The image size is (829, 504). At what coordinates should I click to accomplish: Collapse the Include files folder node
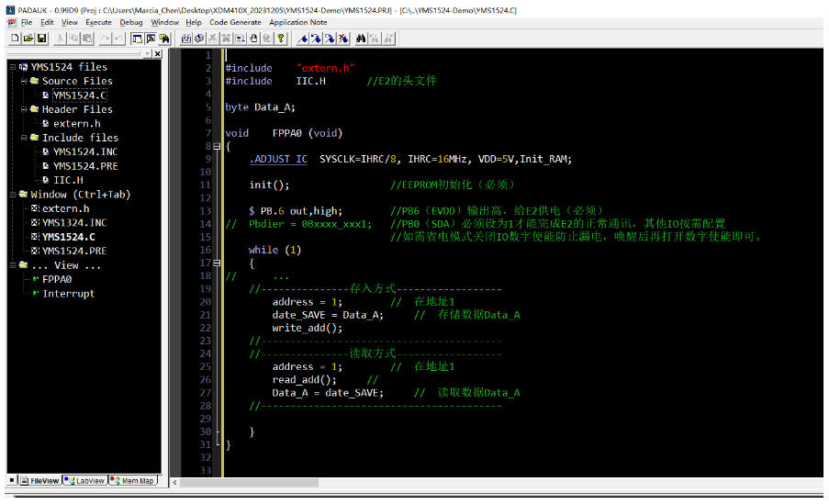[x=23, y=138]
